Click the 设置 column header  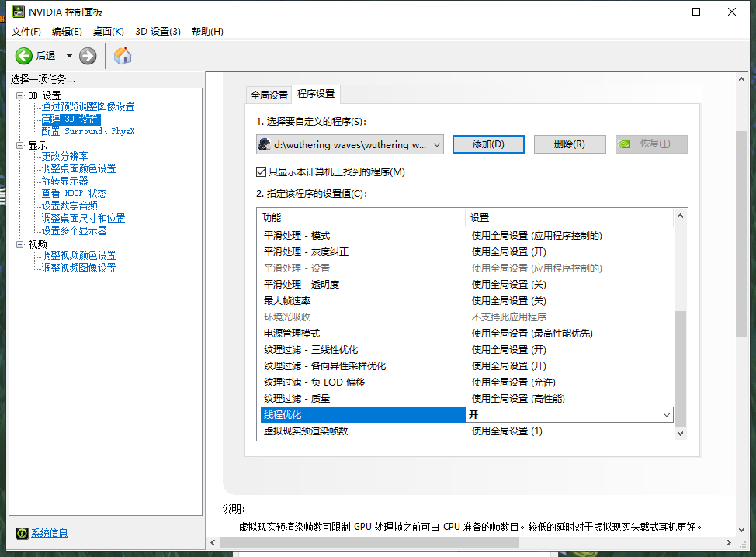pos(569,218)
